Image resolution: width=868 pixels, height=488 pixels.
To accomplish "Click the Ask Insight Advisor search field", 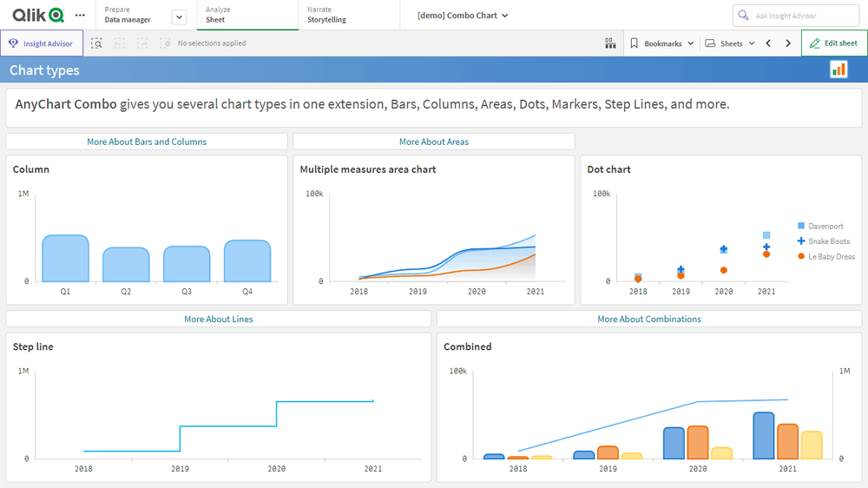I will [x=797, y=16].
